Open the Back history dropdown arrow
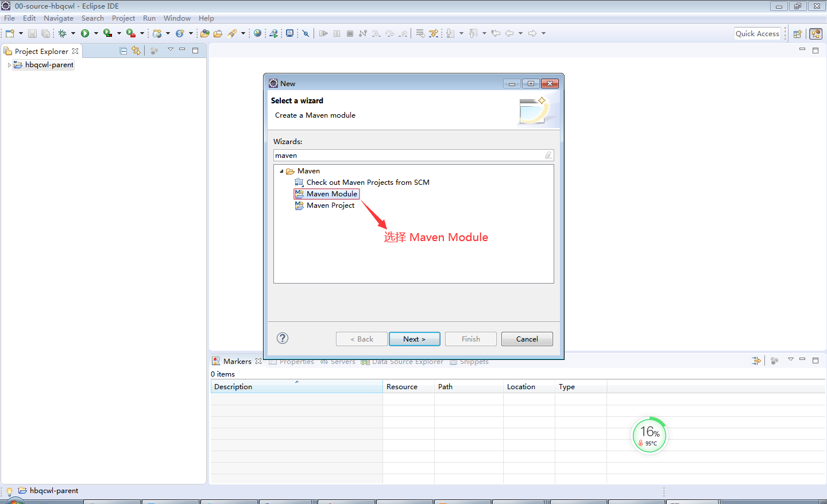 click(520, 33)
